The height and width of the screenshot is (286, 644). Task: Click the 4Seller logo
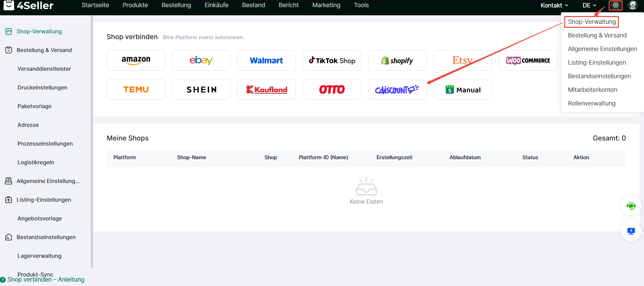tap(28, 5)
